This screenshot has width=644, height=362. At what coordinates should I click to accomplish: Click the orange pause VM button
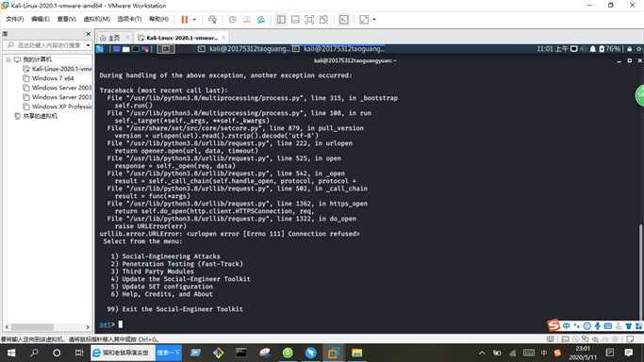click(185, 19)
